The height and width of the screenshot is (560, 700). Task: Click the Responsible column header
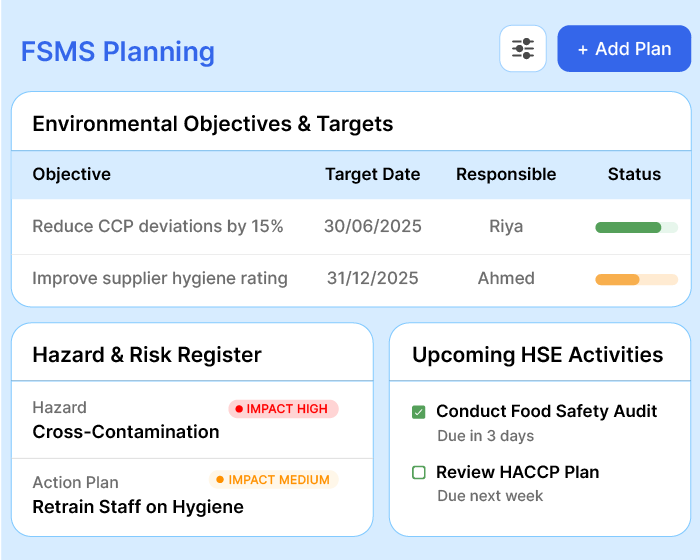pyautogui.click(x=506, y=174)
